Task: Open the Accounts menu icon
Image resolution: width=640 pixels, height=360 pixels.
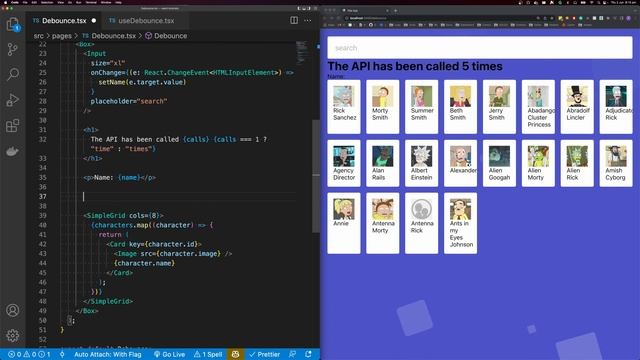Action: 13,310
